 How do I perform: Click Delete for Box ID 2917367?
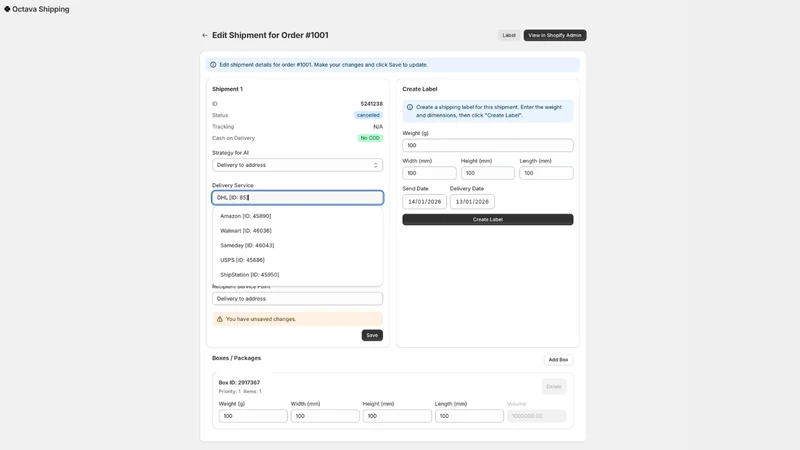[x=554, y=387]
